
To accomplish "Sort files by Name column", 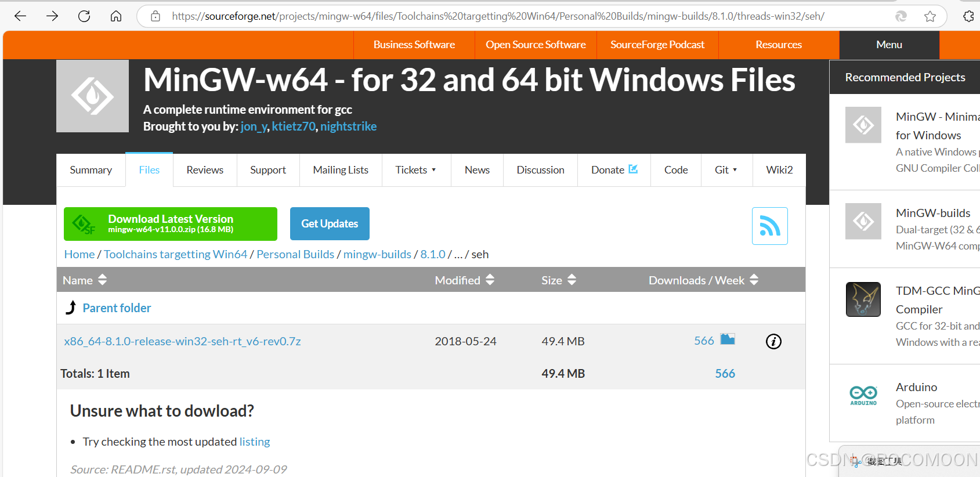I will click(x=85, y=280).
